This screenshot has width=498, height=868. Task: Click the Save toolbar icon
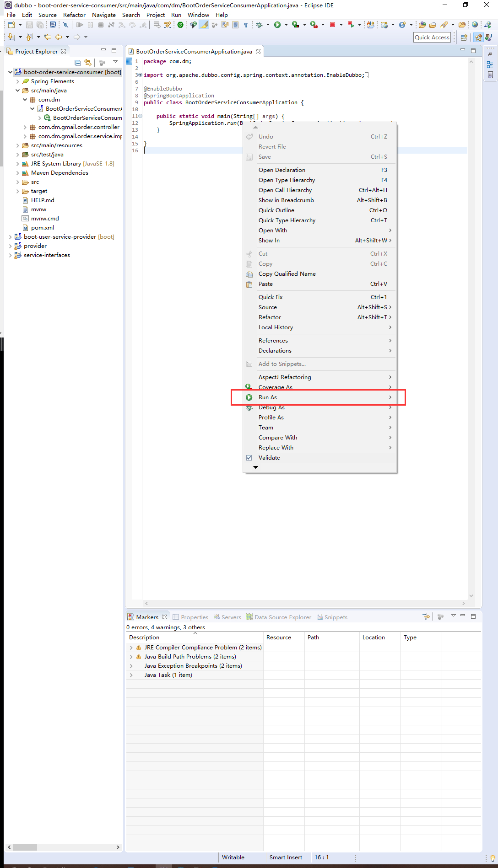pos(29,25)
